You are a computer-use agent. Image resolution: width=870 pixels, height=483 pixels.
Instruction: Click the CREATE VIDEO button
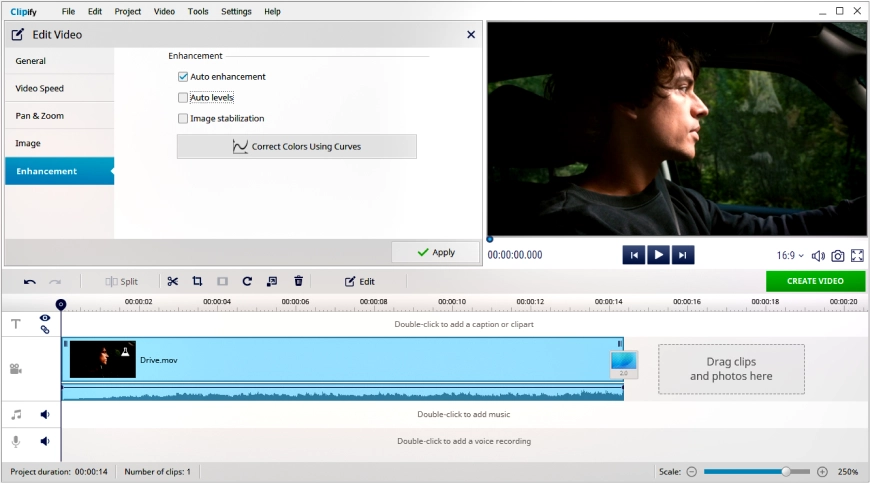pos(815,281)
